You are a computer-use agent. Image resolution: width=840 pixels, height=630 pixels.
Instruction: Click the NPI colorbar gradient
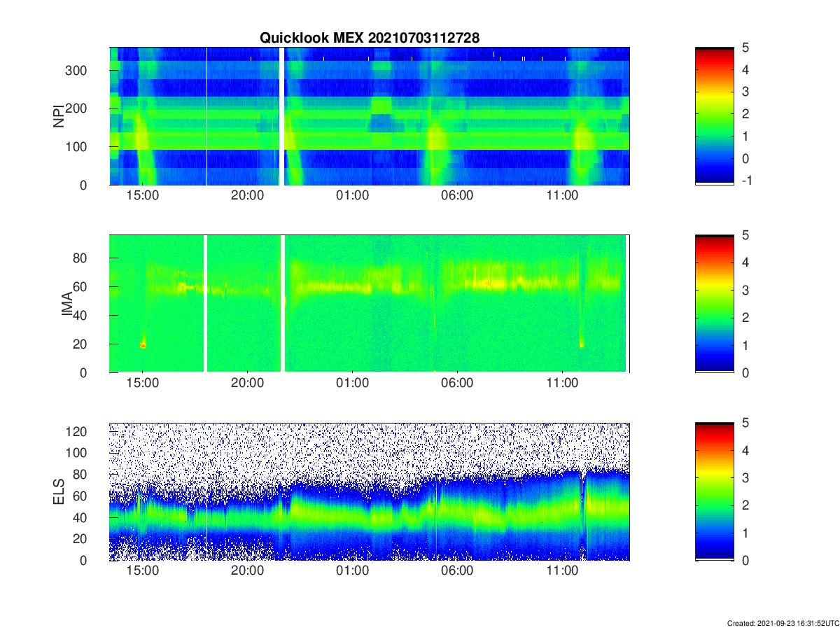click(714, 115)
